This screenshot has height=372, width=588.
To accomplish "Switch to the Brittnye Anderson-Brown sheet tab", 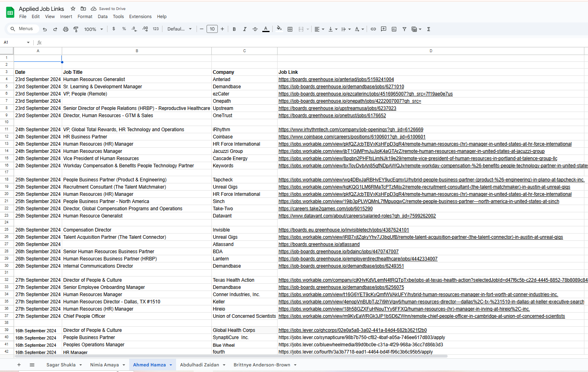I will [262, 365].
